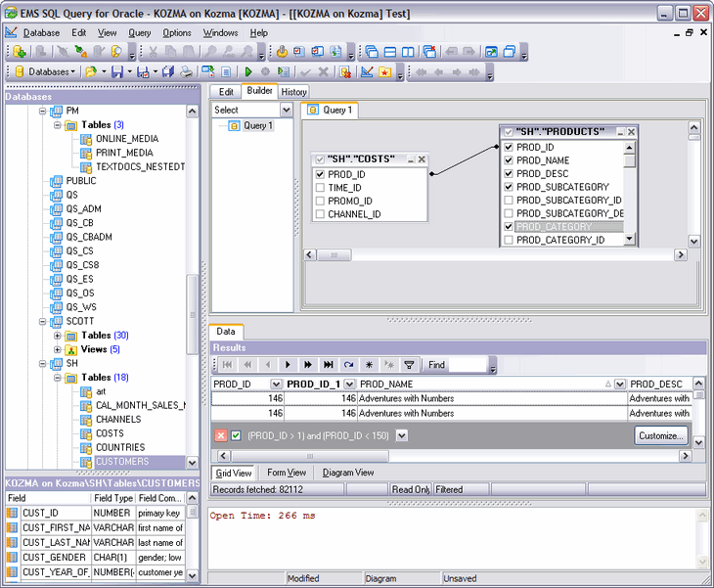
Task: Expand SCOTT Views folder
Action: (58, 349)
